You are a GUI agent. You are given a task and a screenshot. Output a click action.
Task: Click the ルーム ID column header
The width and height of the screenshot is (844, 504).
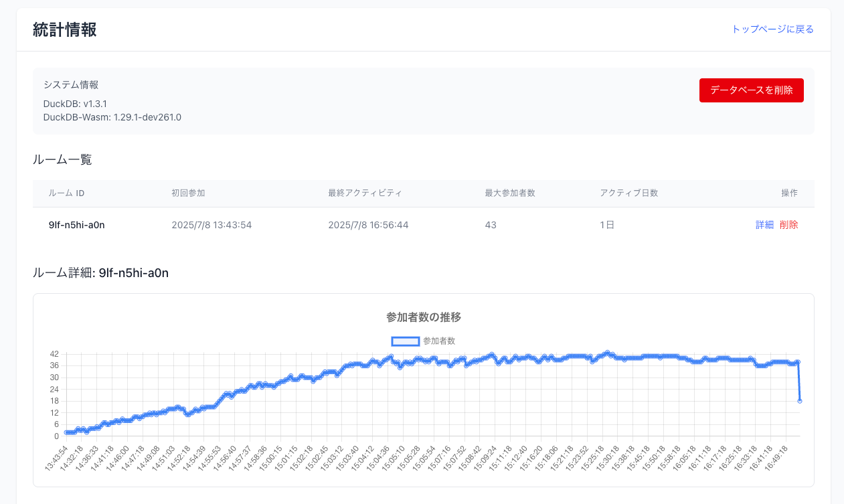(x=66, y=193)
